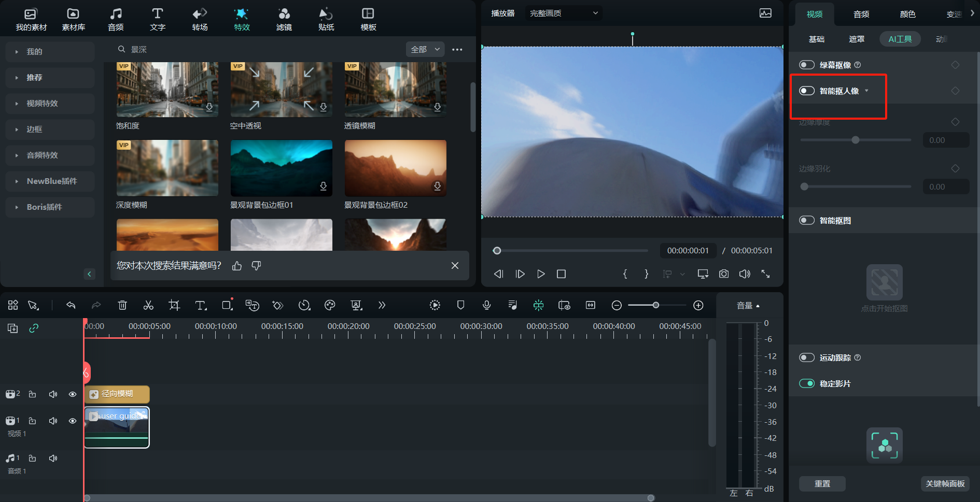Expand the 视频特效 category in sidebar

(43, 104)
